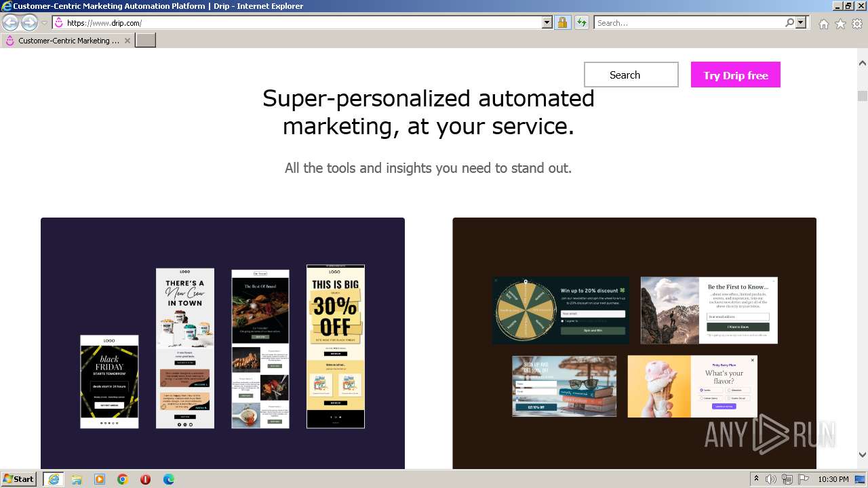The height and width of the screenshot is (488, 868).
Task: Focus the browser search box
Action: pyautogui.click(x=690, y=22)
